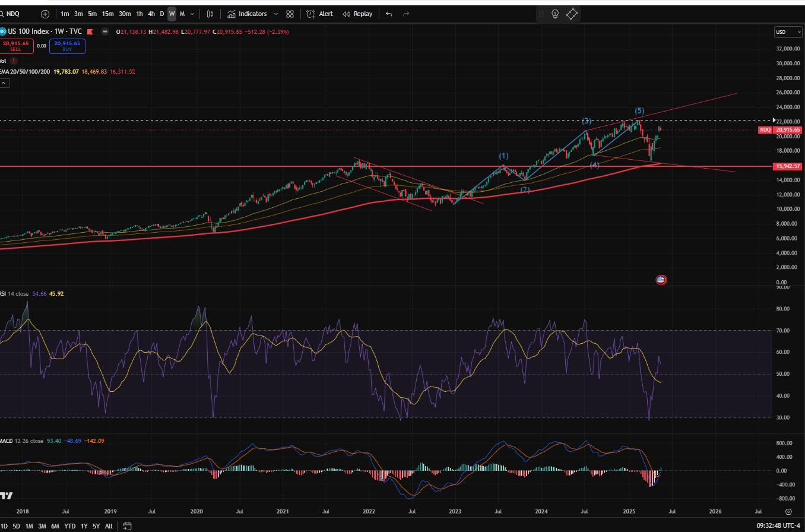Switch to 15m timeframe
Screen dimensions: 805x532
[107, 14]
